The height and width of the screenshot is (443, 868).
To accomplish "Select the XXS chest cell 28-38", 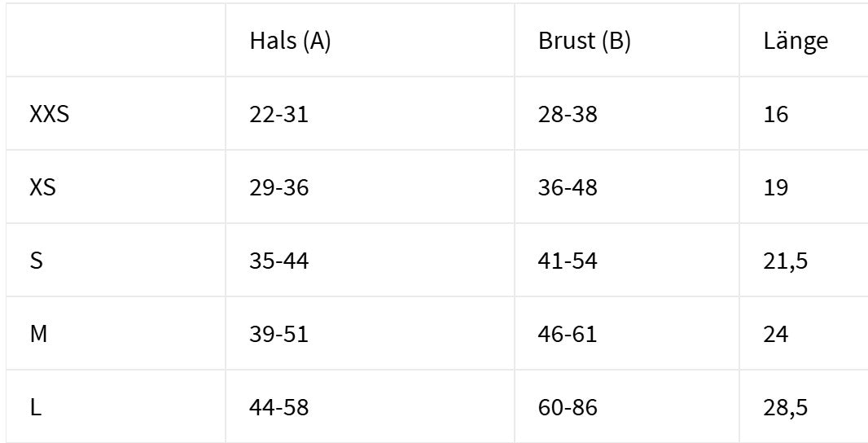I will (568, 115).
